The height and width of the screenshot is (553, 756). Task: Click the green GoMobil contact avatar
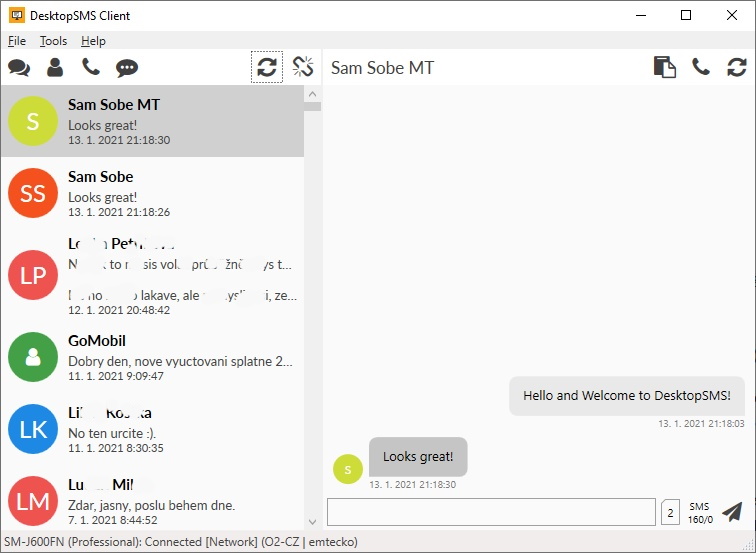coord(33,357)
